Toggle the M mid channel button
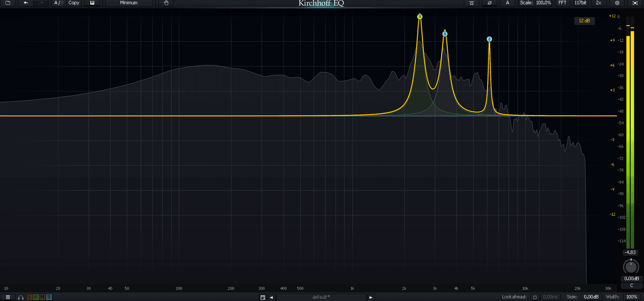Image resolution: width=644 pixels, height=301 pixels. tap(42, 297)
